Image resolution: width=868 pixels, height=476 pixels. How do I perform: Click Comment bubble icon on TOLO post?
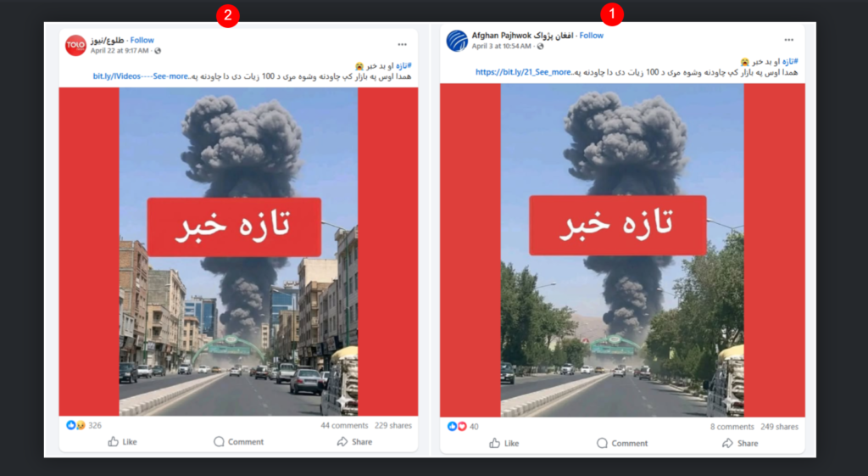pos(219,441)
